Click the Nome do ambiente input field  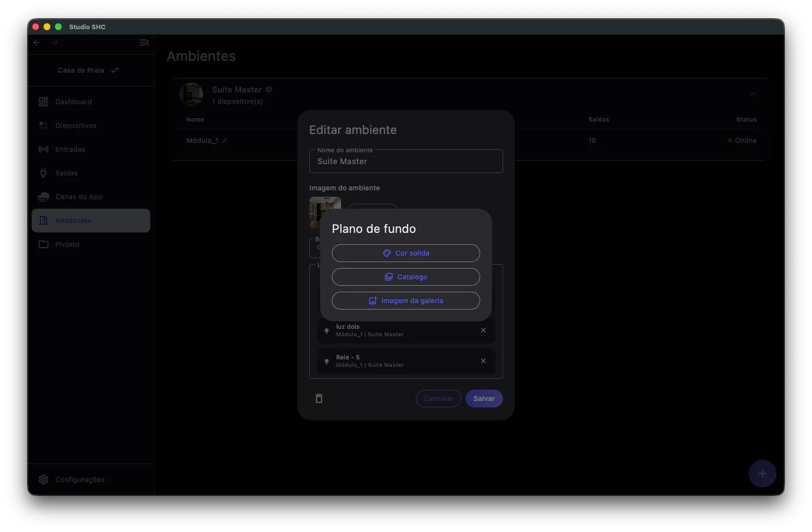[x=406, y=161]
